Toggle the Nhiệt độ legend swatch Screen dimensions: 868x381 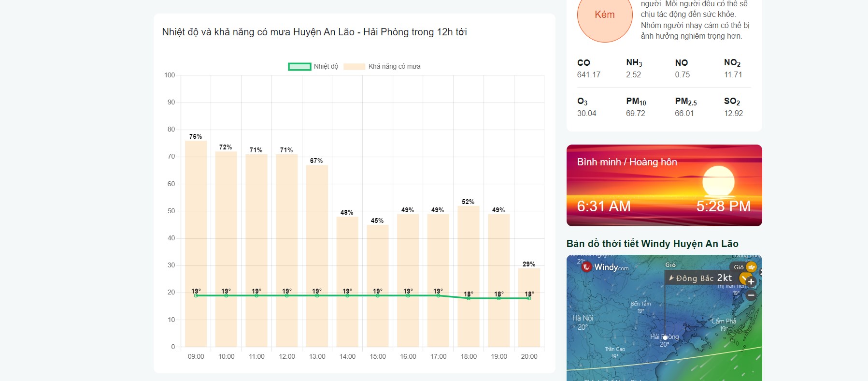pos(299,67)
